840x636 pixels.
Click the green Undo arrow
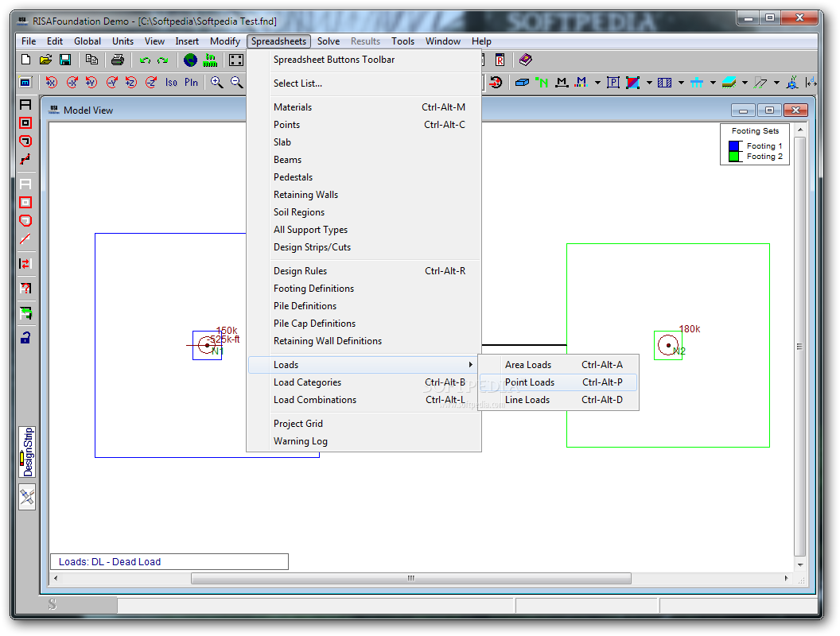click(x=145, y=60)
